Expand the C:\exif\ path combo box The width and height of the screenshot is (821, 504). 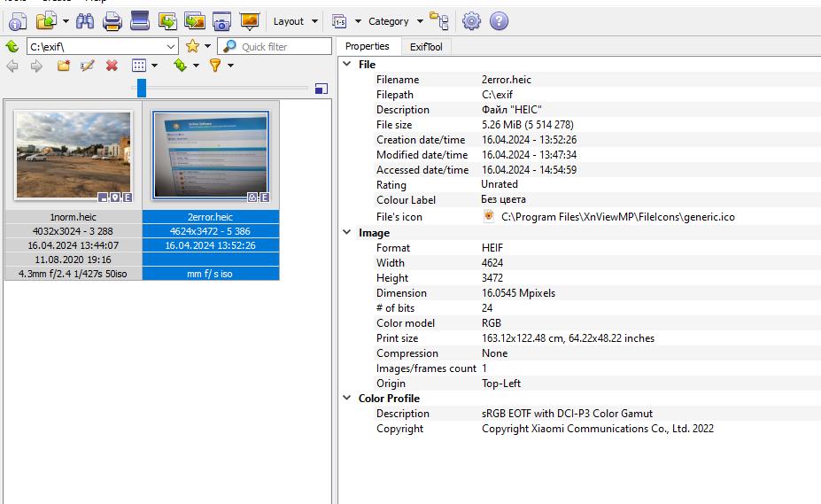171,46
